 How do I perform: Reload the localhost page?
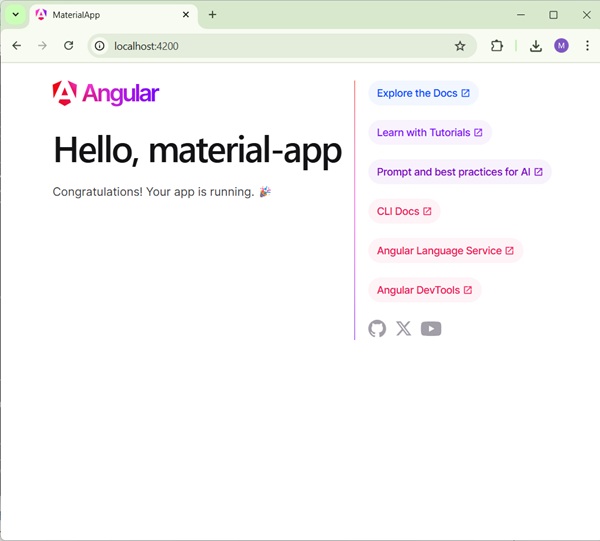[x=68, y=46]
